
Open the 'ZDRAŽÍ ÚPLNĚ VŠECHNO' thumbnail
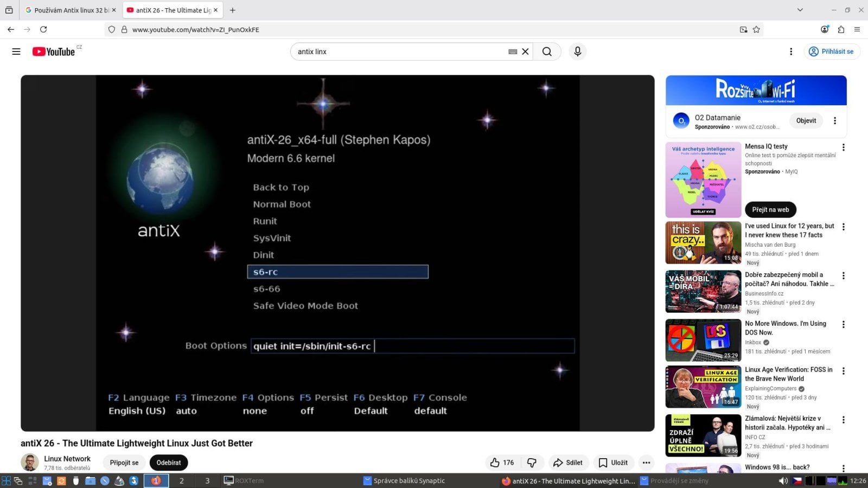(703, 435)
